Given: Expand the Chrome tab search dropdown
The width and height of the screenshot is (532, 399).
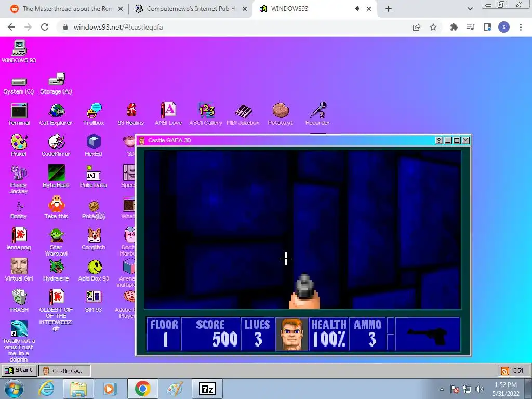Looking at the screenshot, I should [470, 9].
